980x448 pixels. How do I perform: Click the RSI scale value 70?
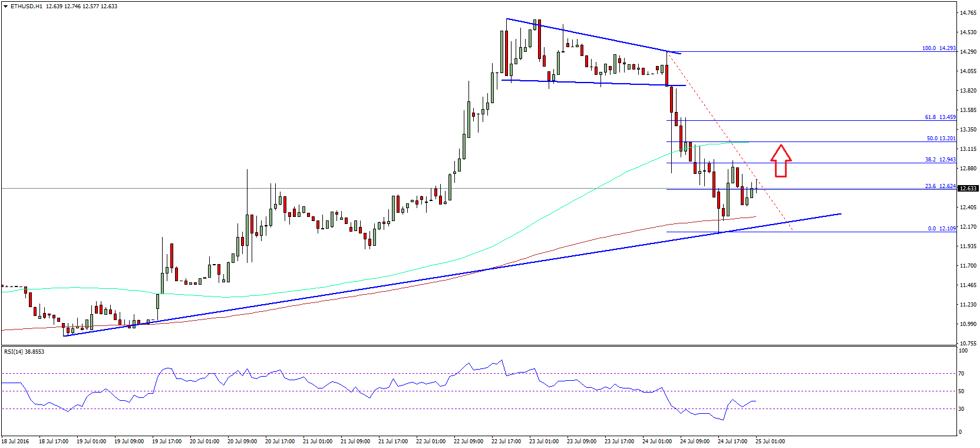click(961, 374)
